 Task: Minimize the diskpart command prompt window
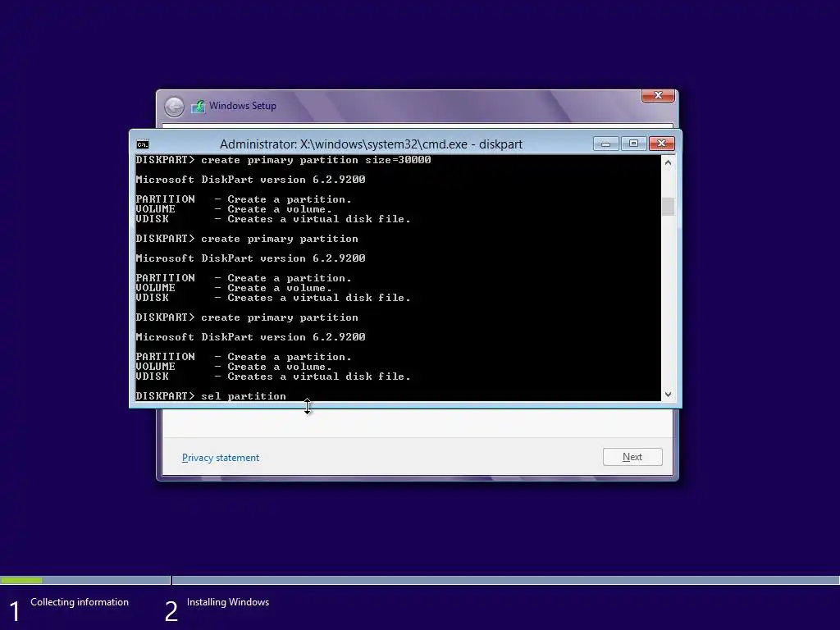click(x=606, y=144)
